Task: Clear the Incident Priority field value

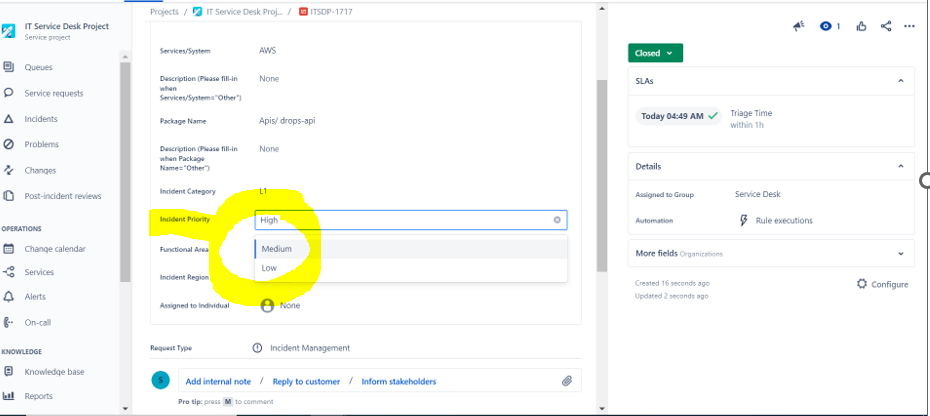Action: click(557, 220)
